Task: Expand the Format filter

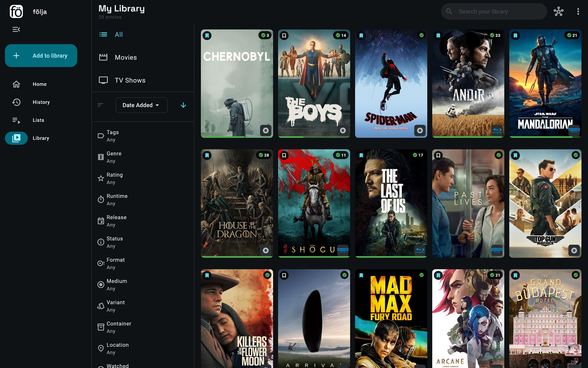Action: tap(143, 263)
